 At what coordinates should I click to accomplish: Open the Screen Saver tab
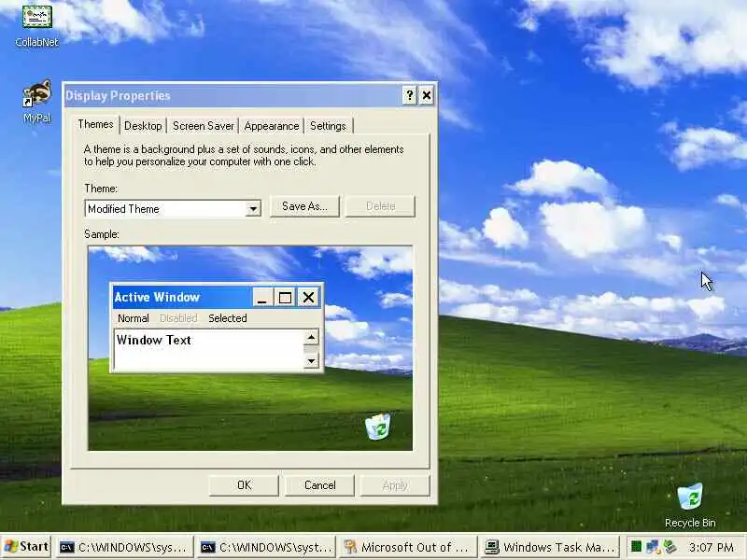point(203,126)
